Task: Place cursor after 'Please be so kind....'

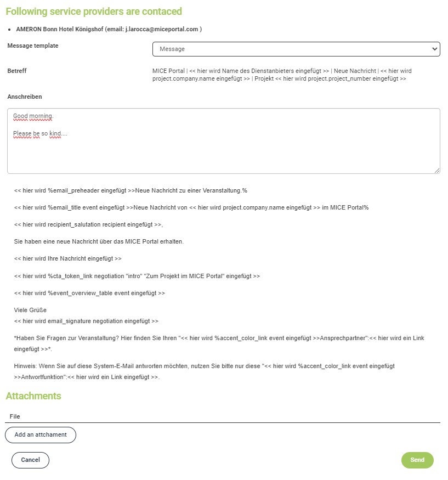Action: (67, 133)
